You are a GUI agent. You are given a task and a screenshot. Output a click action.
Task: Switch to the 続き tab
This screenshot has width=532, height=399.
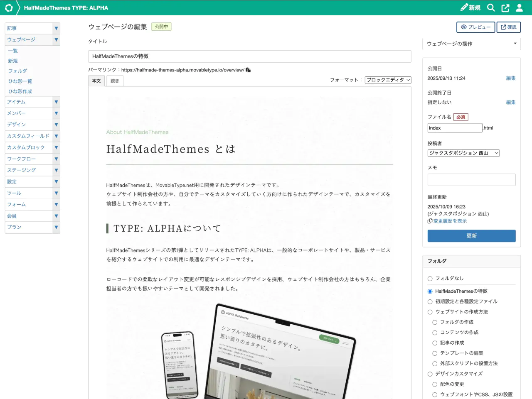pyautogui.click(x=115, y=81)
